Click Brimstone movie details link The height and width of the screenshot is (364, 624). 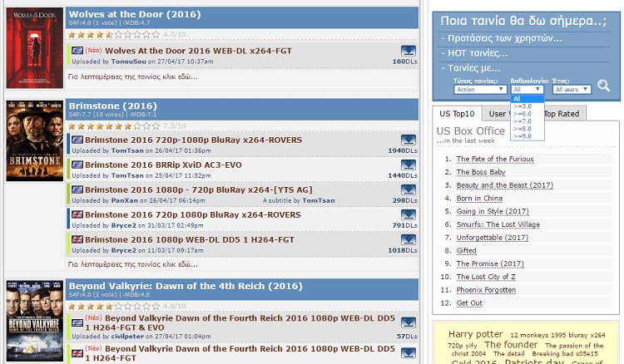click(133, 264)
